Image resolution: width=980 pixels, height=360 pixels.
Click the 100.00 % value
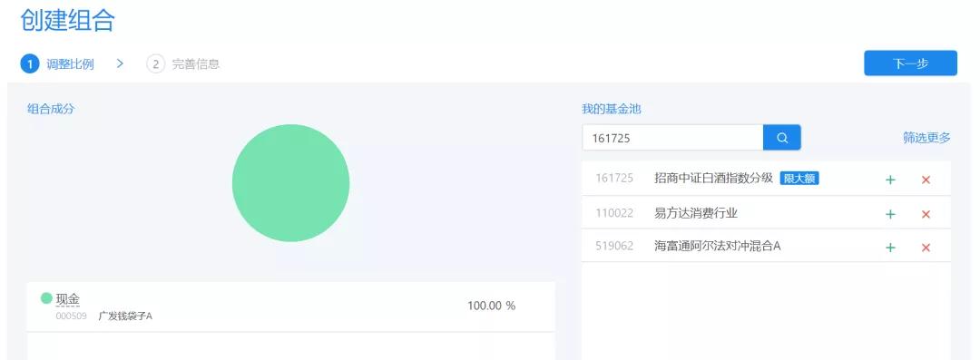point(491,306)
